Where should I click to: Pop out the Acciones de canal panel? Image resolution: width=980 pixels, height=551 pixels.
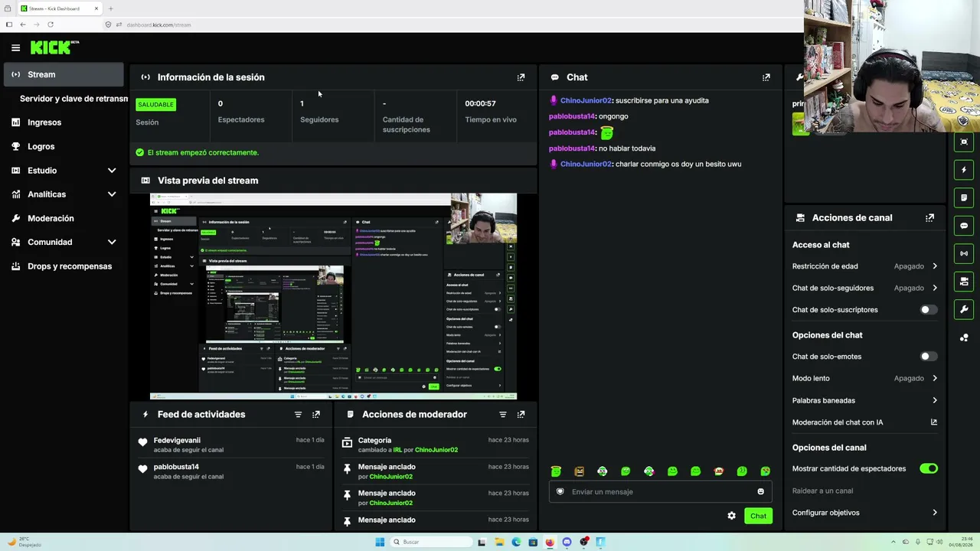(x=929, y=217)
